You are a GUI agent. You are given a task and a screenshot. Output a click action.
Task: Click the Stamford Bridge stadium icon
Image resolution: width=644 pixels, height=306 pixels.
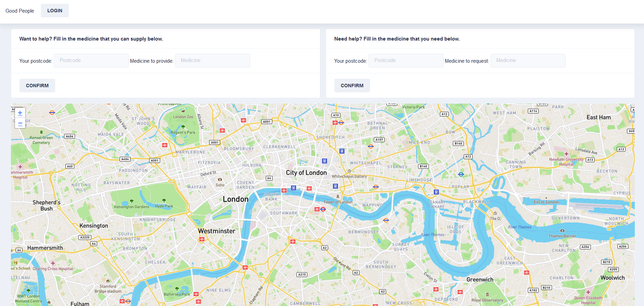108,281
